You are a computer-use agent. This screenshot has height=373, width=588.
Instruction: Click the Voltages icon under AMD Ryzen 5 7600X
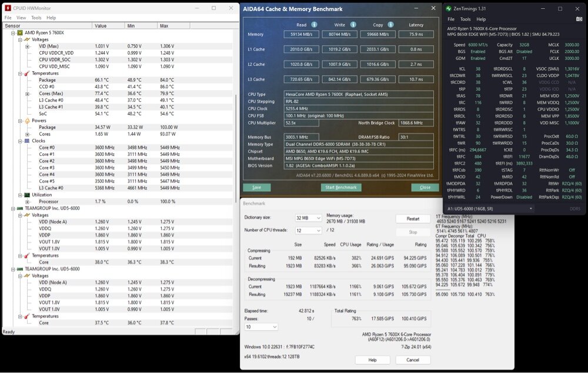click(x=27, y=39)
